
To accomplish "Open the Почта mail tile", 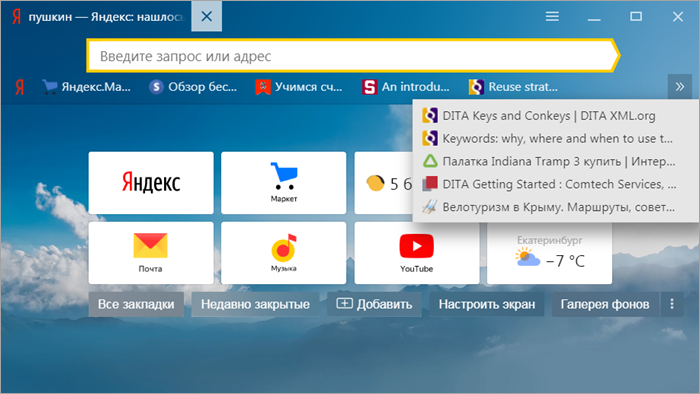I will 150,253.
